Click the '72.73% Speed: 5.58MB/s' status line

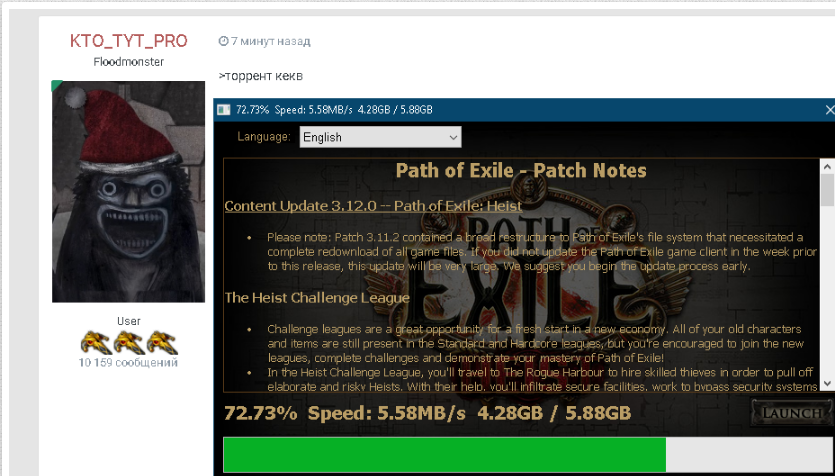coord(427,413)
